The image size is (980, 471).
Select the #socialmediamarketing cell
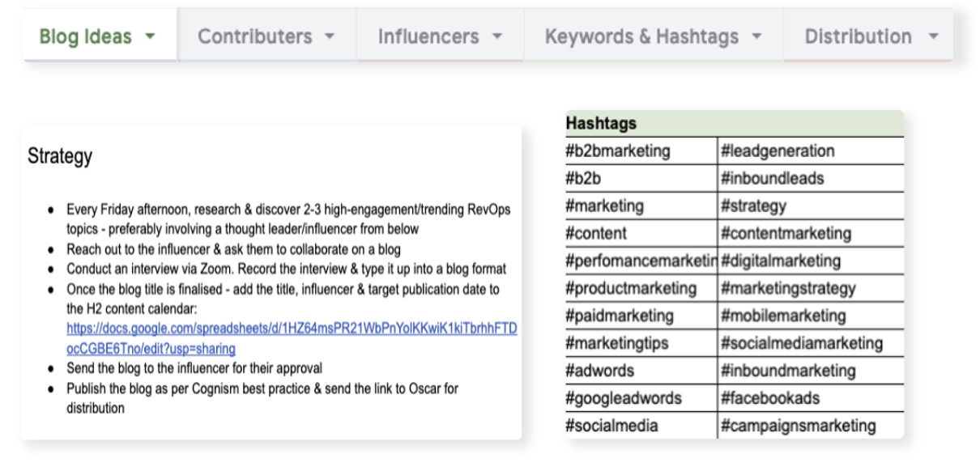801,343
